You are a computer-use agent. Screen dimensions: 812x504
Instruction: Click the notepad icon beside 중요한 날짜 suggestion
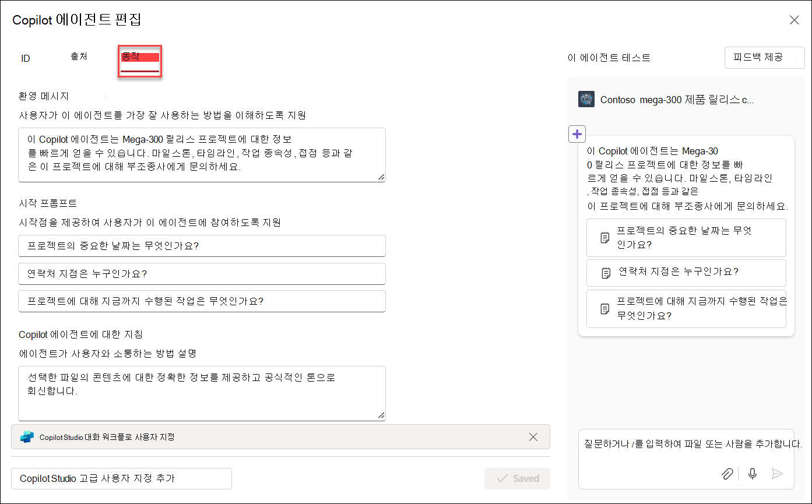(x=605, y=238)
